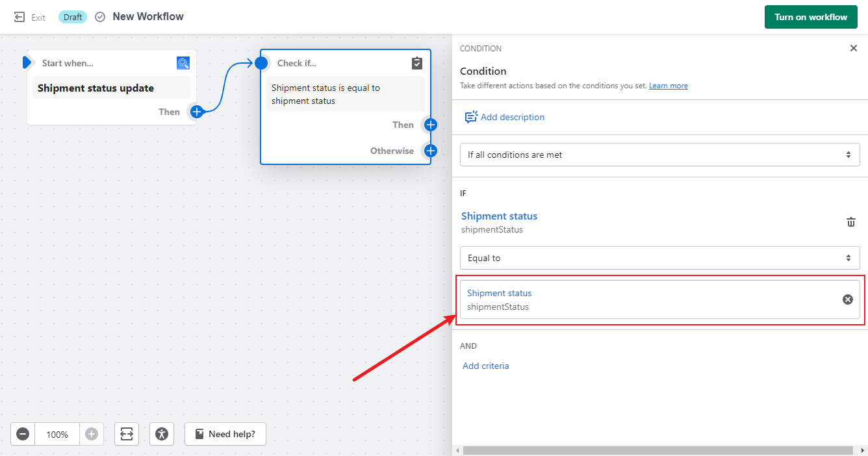
Task: Click the left arrow of the horizontal scrollbar
Action: click(457, 450)
